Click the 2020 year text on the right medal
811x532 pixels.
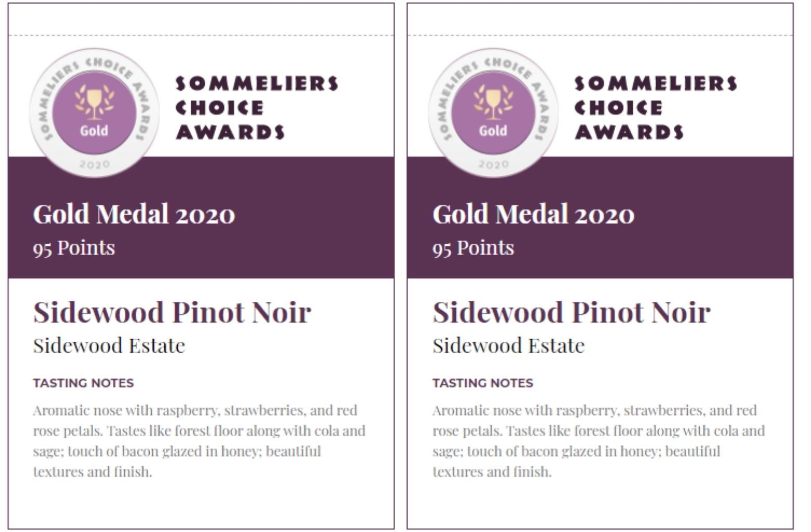click(x=493, y=164)
